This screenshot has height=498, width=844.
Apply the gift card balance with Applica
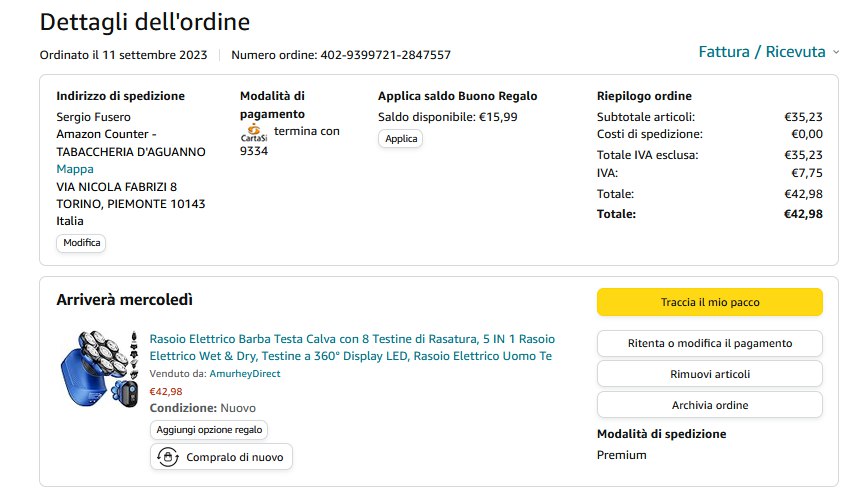coord(400,139)
